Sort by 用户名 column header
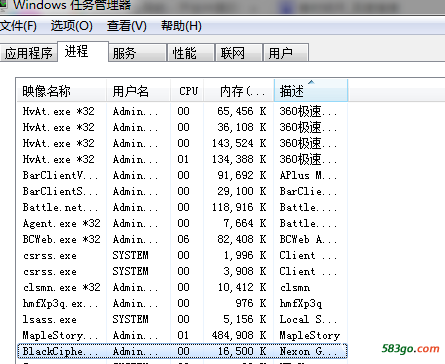This screenshot has height=364, width=445. pos(139,91)
